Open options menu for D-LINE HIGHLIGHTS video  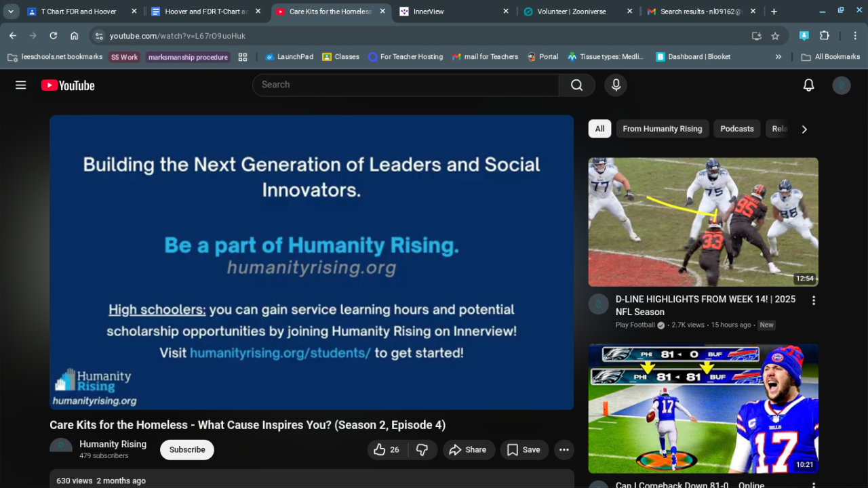(814, 300)
